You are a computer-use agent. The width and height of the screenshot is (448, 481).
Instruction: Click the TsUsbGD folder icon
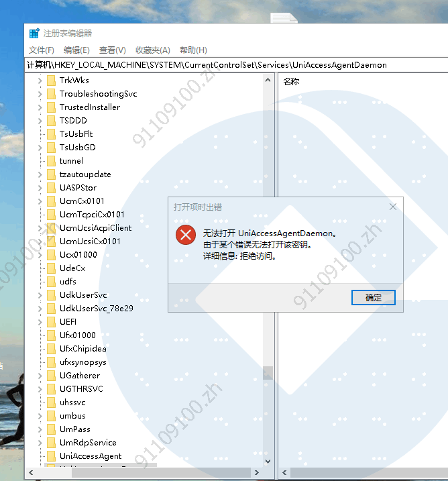click(x=51, y=148)
